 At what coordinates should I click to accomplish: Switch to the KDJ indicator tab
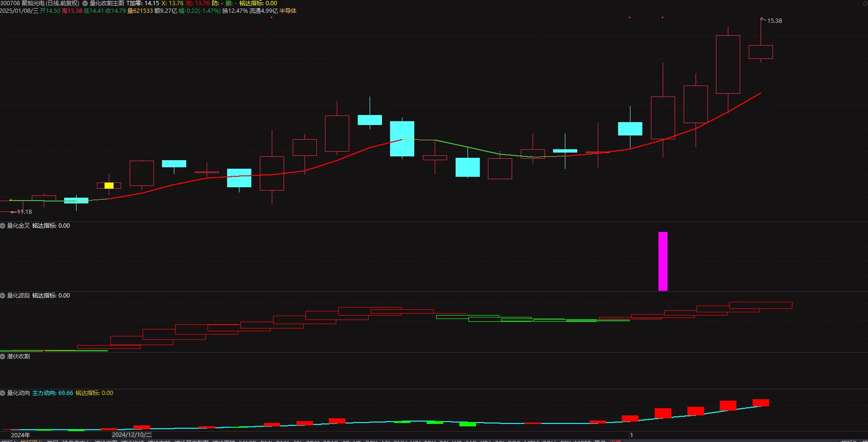485,440
